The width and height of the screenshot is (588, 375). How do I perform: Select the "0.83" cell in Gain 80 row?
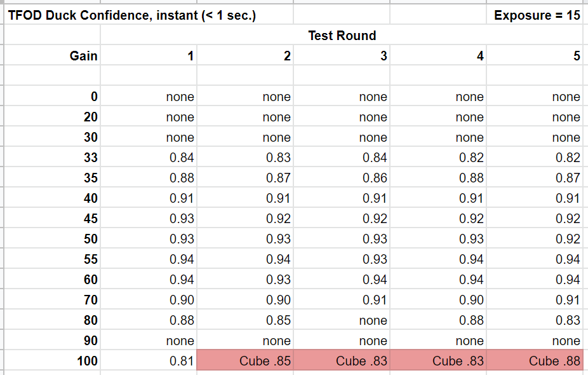(x=568, y=320)
